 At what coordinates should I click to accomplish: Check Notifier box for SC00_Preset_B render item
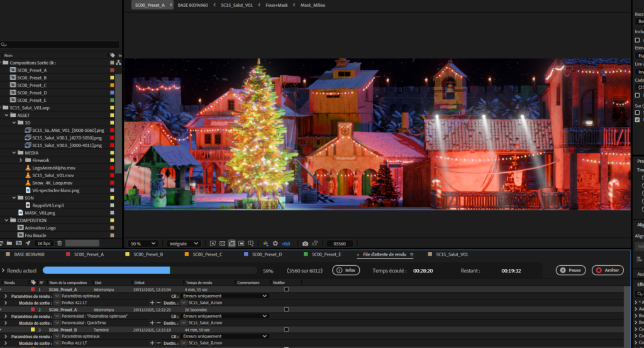pos(286,330)
